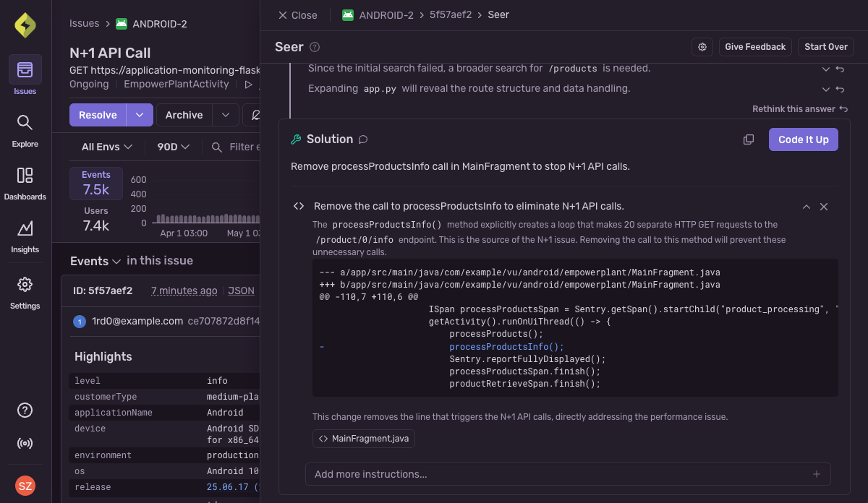
Task: Open Dashboards from the sidebar
Action: (x=25, y=176)
